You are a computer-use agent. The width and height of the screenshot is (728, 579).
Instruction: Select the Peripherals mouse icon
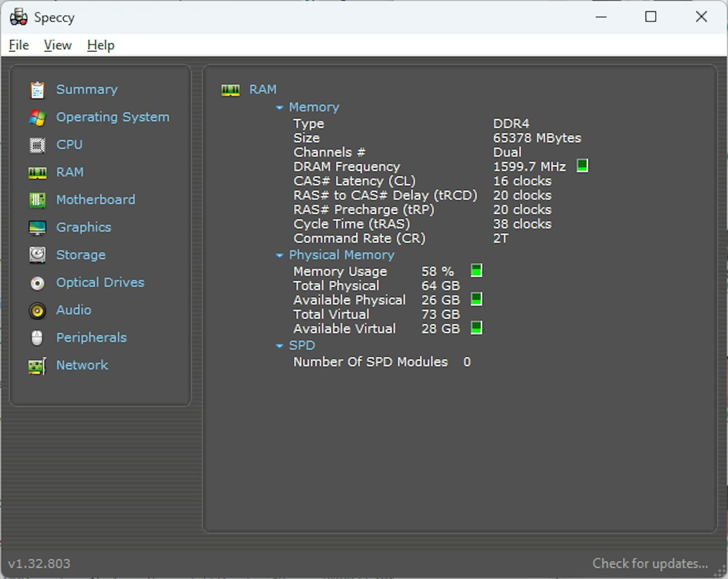[x=37, y=338]
